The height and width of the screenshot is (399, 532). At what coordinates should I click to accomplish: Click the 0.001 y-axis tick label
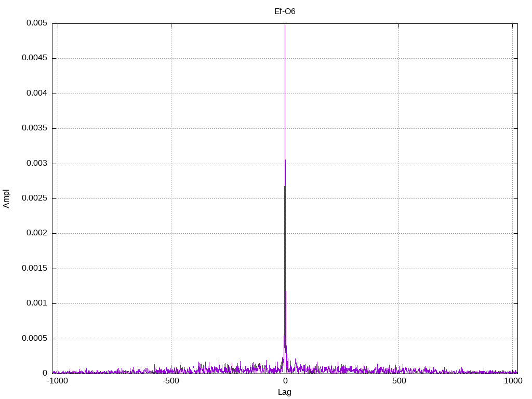[37, 303]
